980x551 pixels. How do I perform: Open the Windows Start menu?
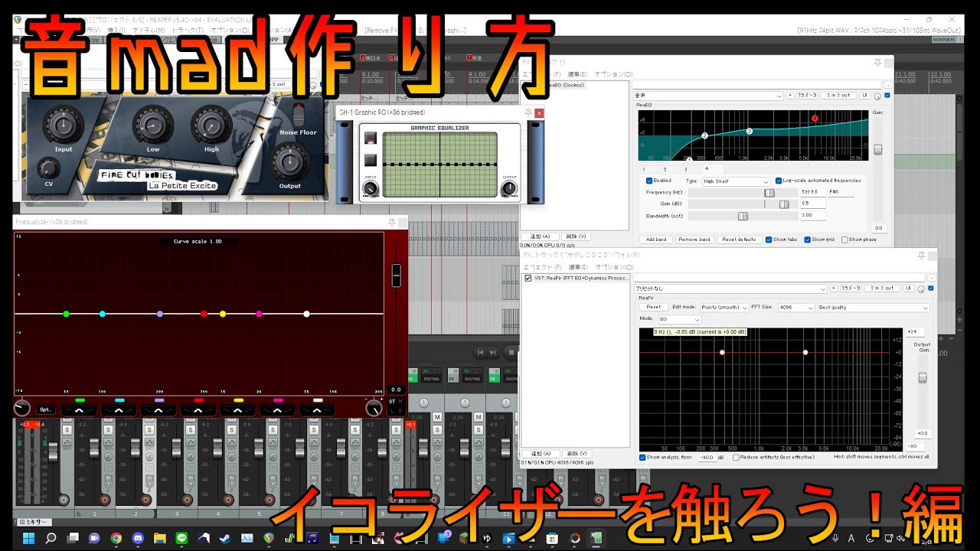pyautogui.click(x=28, y=538)
